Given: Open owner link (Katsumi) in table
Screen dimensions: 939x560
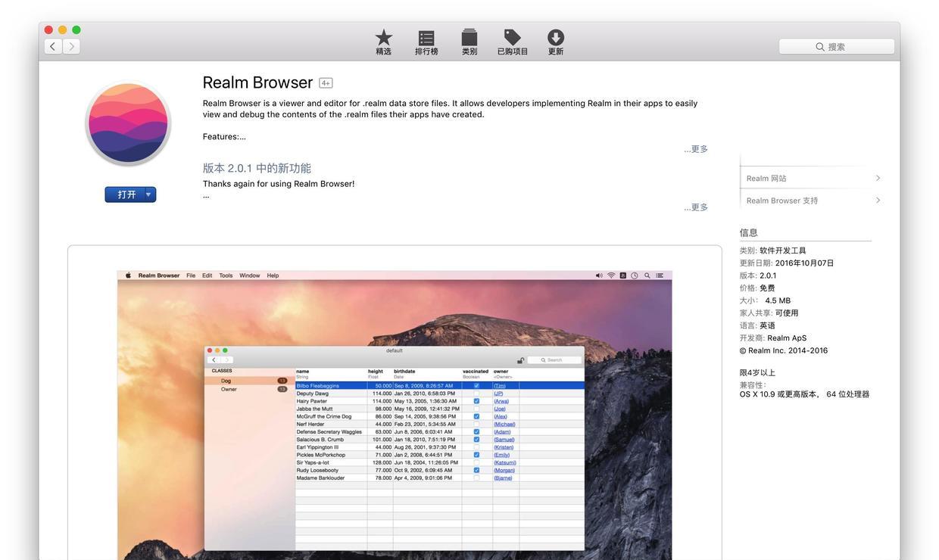Looking at the screenshot, I should point(505,462).
